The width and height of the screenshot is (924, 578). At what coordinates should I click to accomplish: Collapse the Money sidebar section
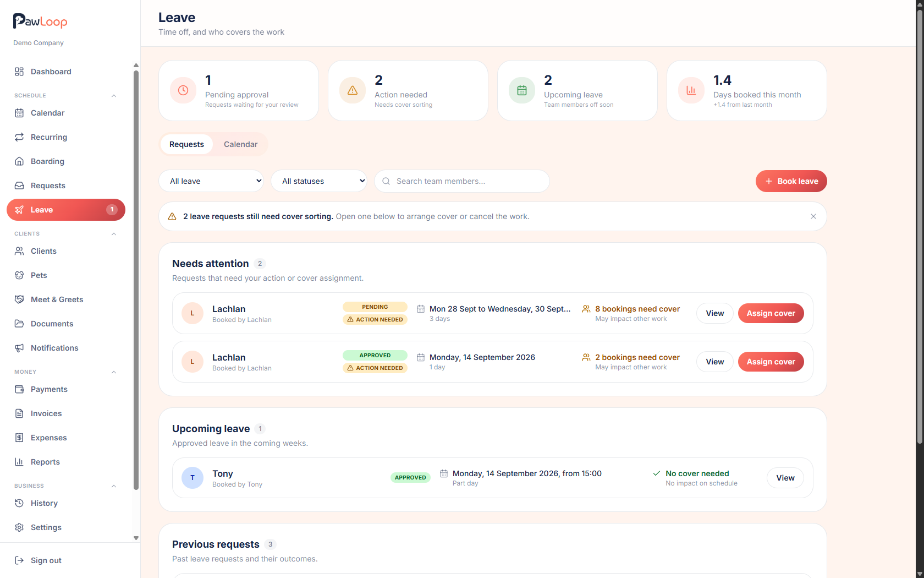click(x=114, y=372)
